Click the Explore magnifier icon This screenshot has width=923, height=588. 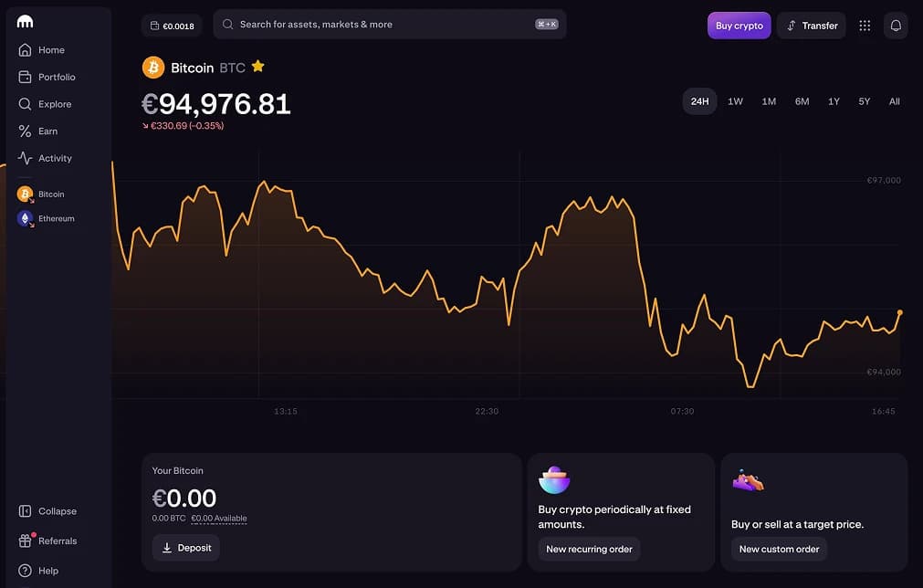pos(25,104)
